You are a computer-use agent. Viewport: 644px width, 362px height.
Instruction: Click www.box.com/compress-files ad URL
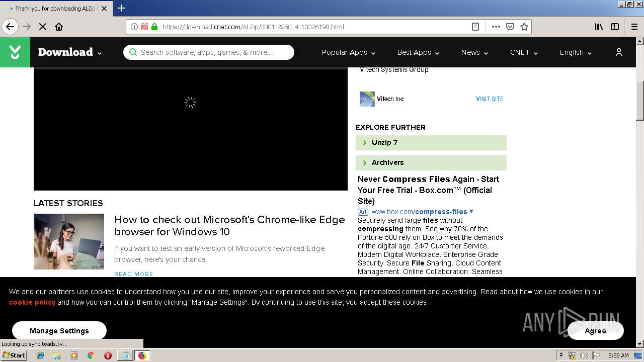pos(419,212)
